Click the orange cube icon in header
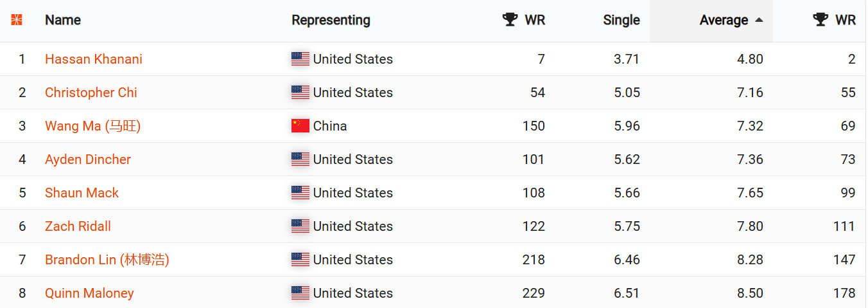Screen dimensions: 868x308 click(x=17, y=20)
